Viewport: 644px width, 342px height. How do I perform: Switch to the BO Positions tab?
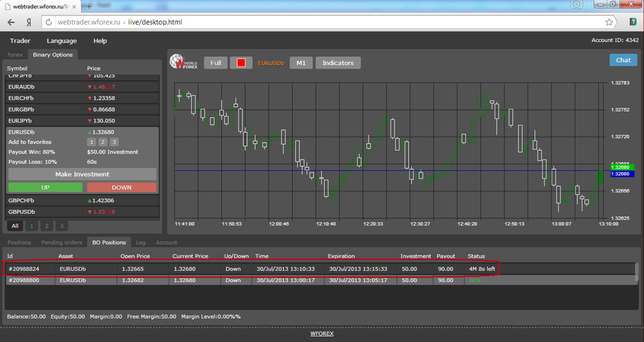(x=109, y=243)
